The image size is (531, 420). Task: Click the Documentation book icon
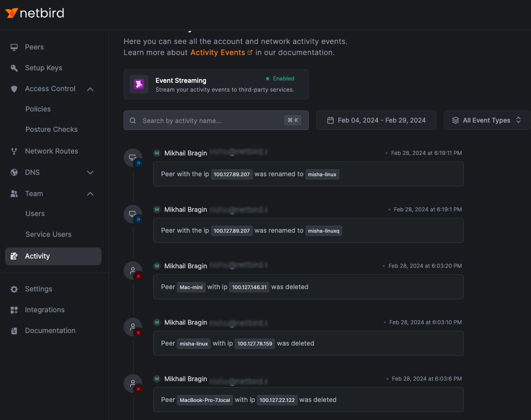pos(14,331)
